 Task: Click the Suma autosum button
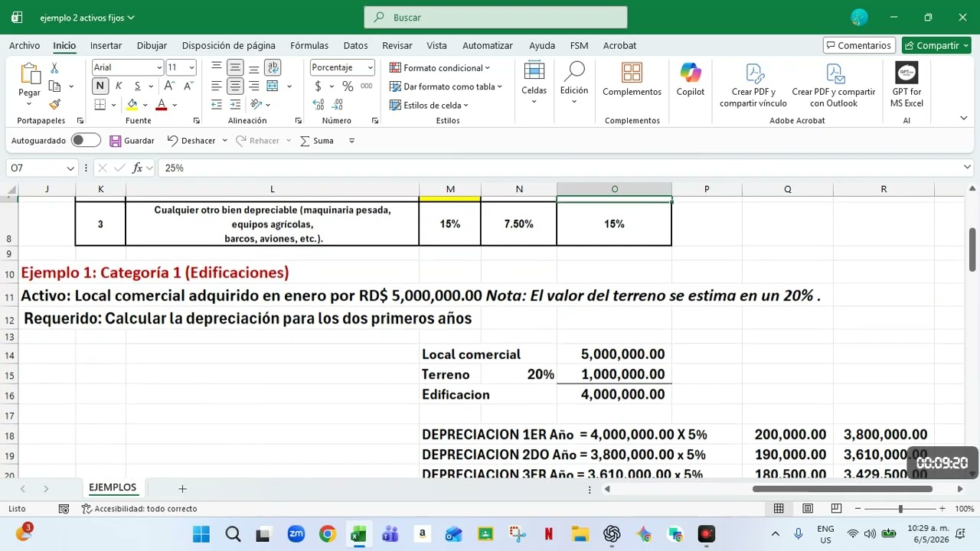(x=317, y=141)
